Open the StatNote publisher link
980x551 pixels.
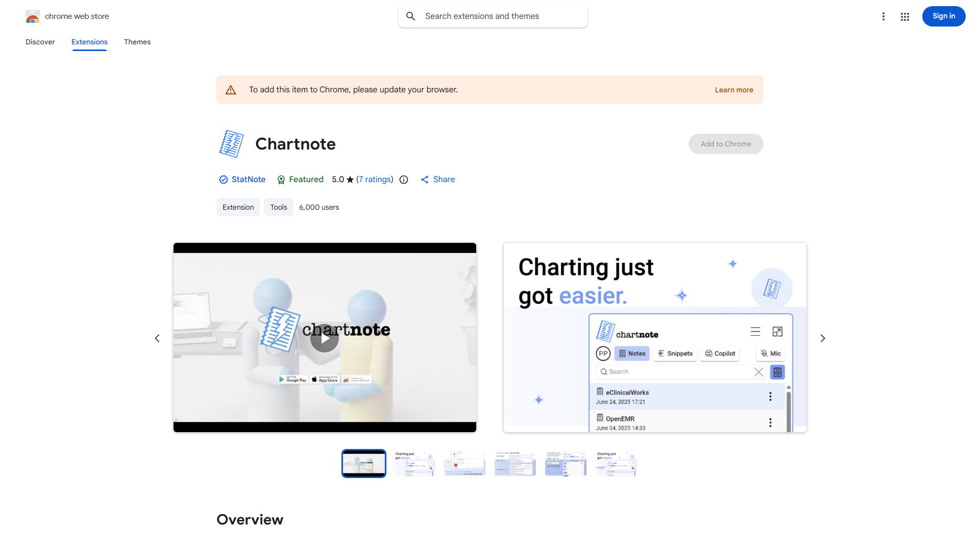coord(248,180)
